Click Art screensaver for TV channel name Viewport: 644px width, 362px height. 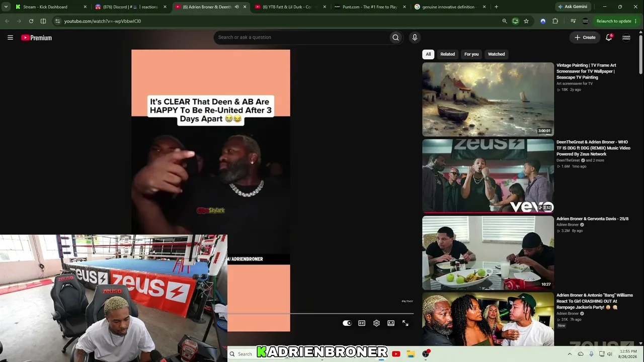pyautogui.click(x=575, y=83)
